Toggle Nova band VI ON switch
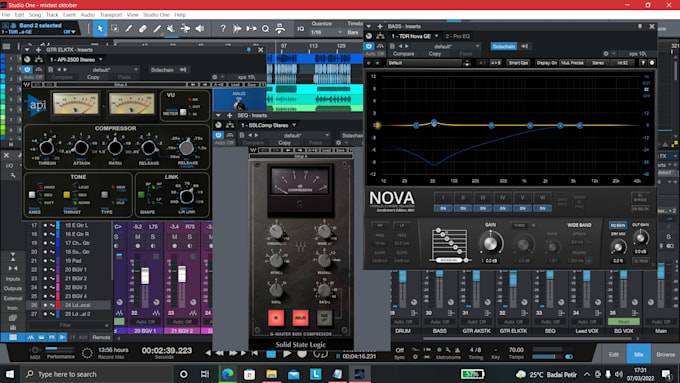 [542, 209]
